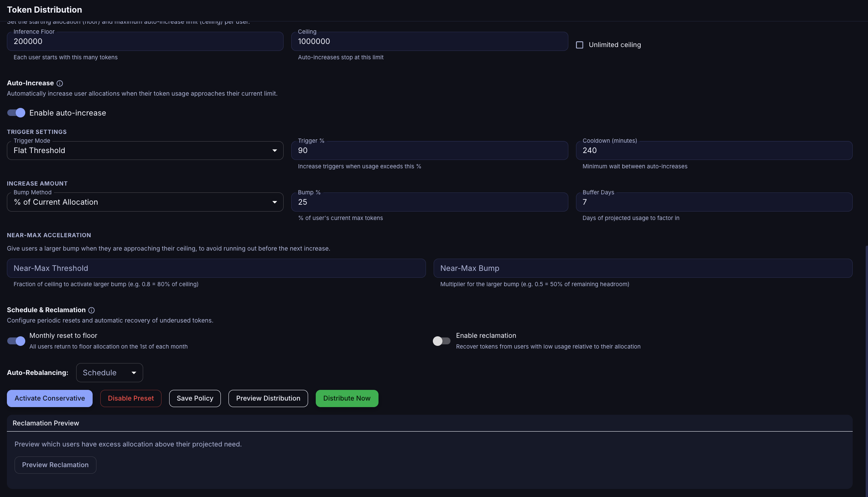Click the 'Token Distribution' title
Screen dimensions: 868x497
point(44,10)
